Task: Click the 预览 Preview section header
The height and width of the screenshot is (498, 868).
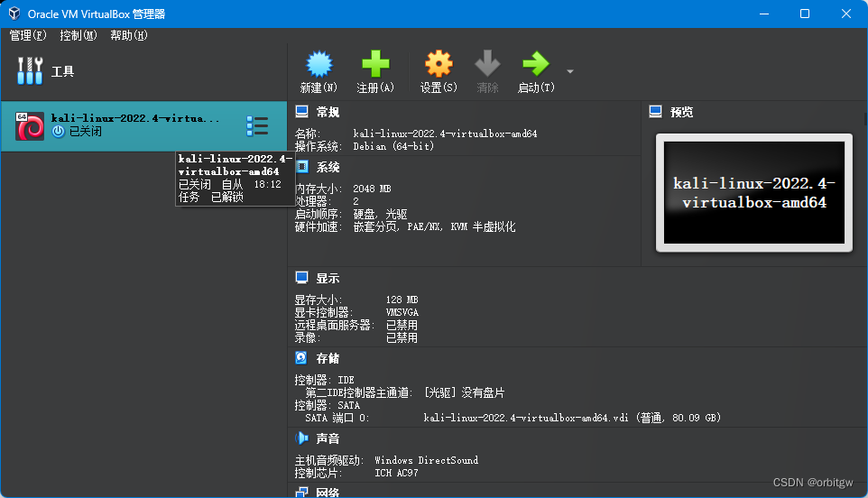Action: point(681,113)
